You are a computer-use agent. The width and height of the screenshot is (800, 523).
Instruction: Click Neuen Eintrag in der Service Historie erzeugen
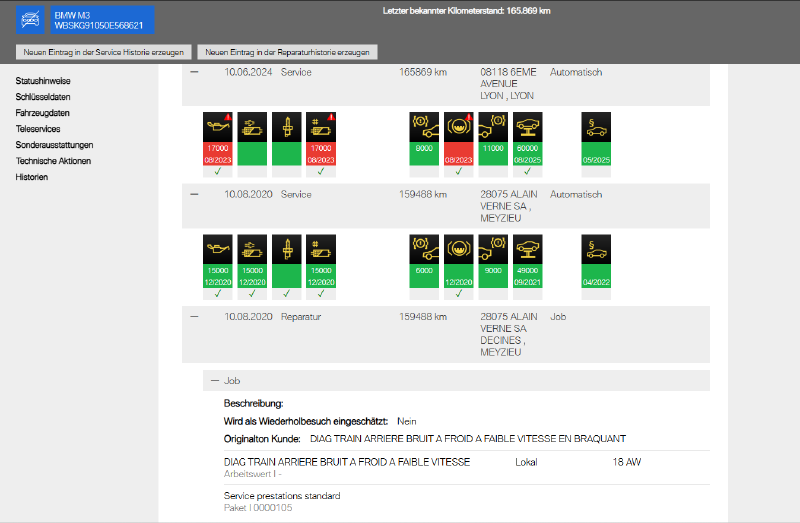point(104,52)
